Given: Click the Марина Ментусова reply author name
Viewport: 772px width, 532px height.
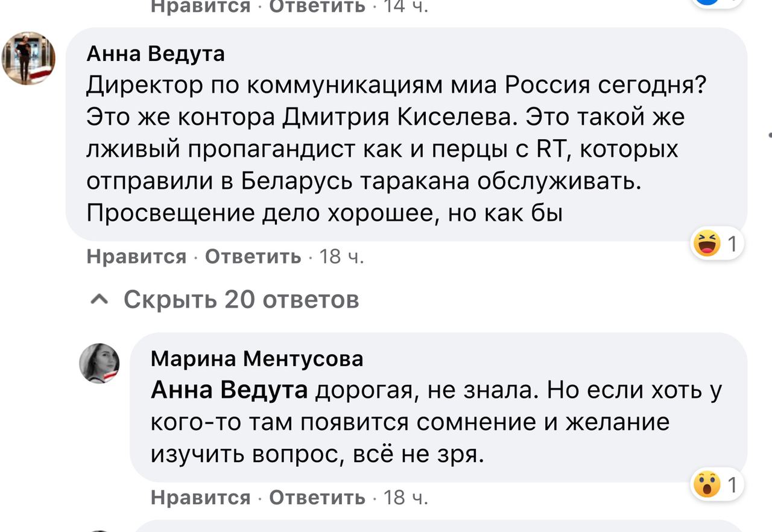Looking at the screenshot, I should [257, 359].
